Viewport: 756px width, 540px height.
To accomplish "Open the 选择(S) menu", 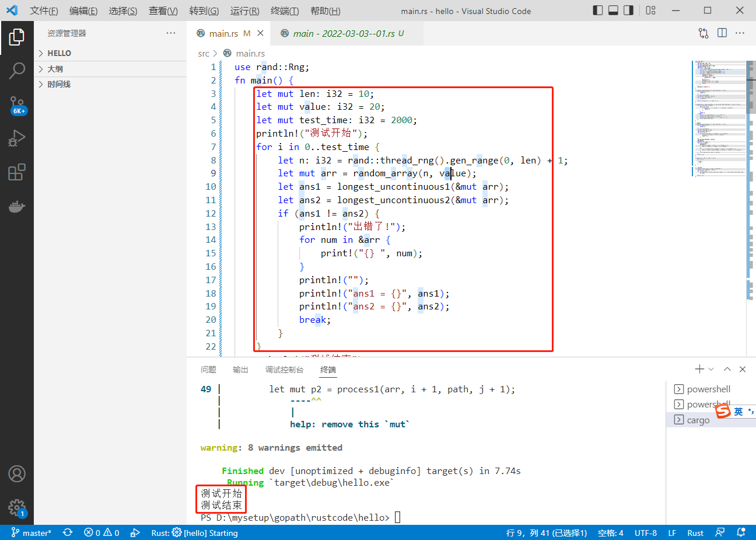I will point(123,11).
